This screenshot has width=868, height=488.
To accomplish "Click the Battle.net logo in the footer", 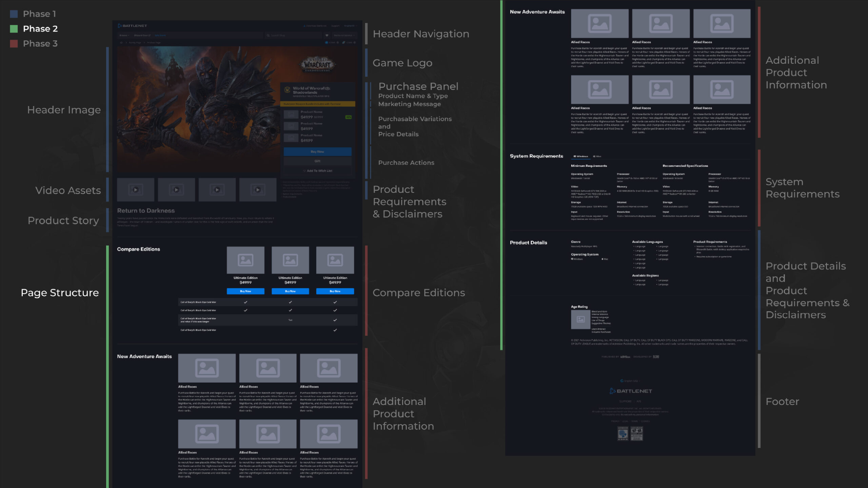I will pyautogui.click(x=631, y=391).
